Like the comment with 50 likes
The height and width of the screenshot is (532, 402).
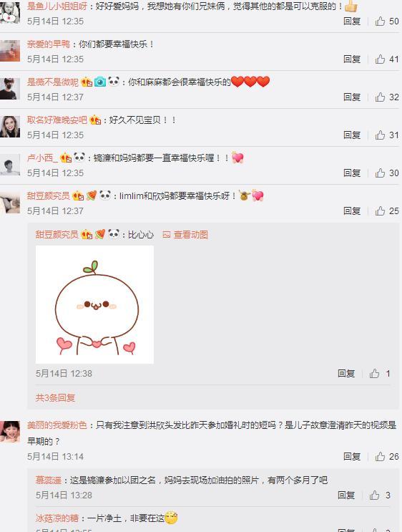click(380, 21)
